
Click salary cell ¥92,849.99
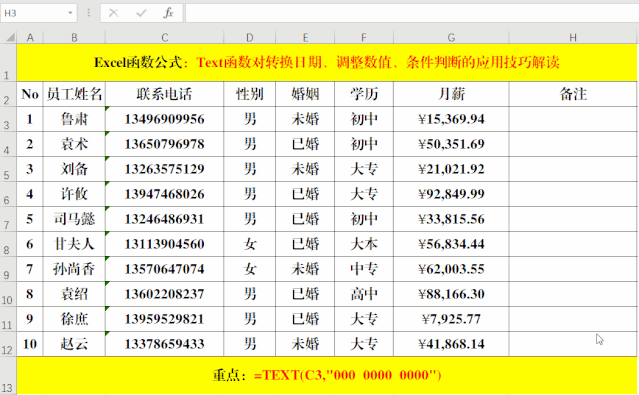[451, 194]
